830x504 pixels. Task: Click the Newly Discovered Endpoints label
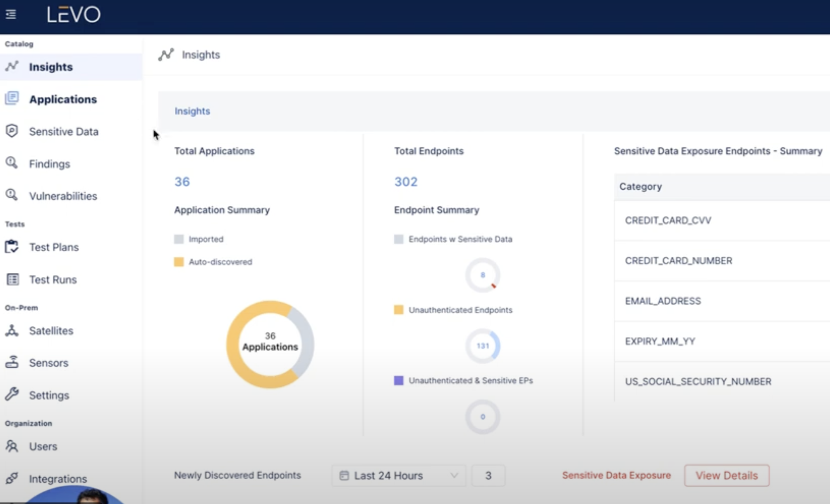[x=237, y=475]
